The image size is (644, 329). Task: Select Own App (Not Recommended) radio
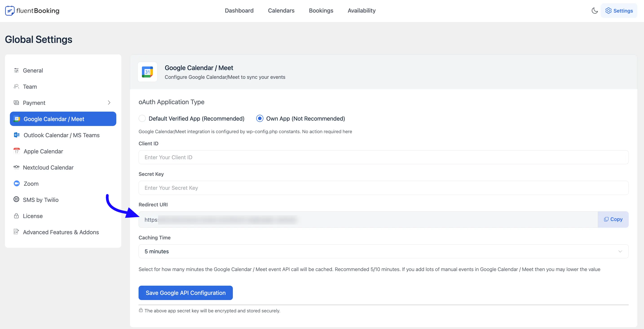(x=260, y=119)
